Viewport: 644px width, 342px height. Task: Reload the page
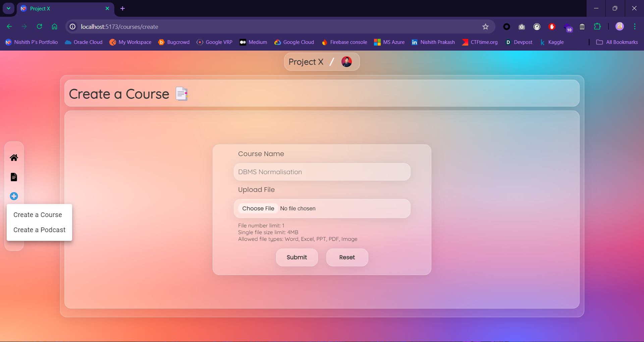(x=39, y=26)
